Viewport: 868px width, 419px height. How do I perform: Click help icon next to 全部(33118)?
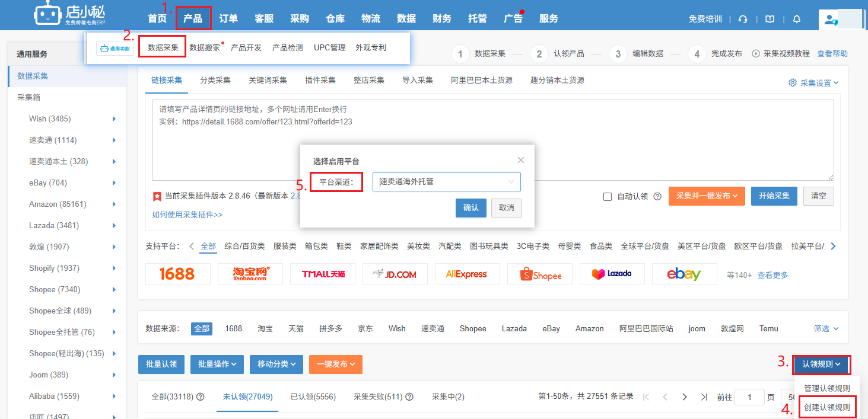201,396
